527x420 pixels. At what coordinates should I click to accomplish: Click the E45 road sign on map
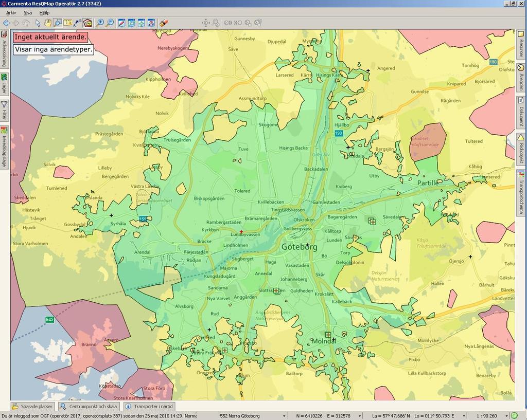49,320
